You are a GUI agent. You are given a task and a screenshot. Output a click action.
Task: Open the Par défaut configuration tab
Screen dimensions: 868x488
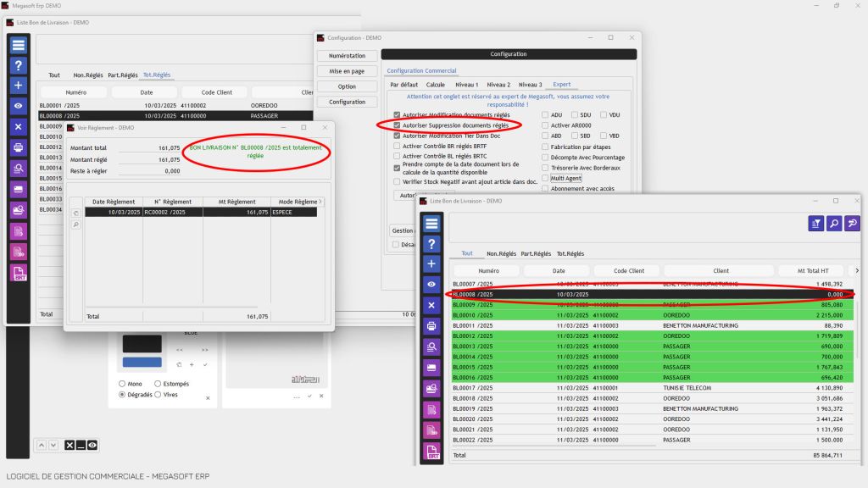point(404,85)
